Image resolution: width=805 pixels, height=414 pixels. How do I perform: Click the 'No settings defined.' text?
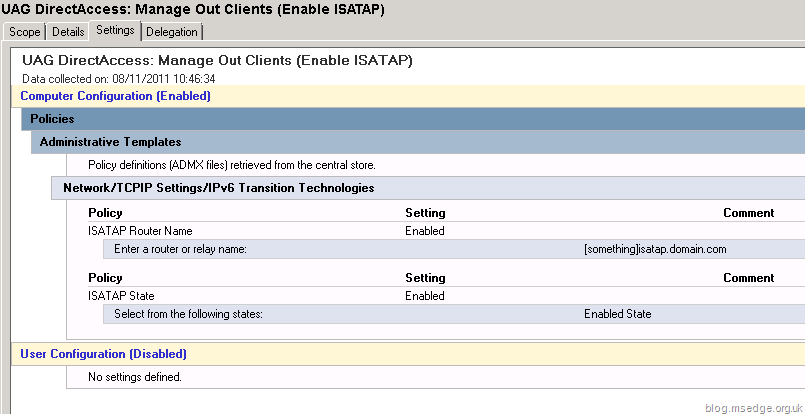[135, 377]
